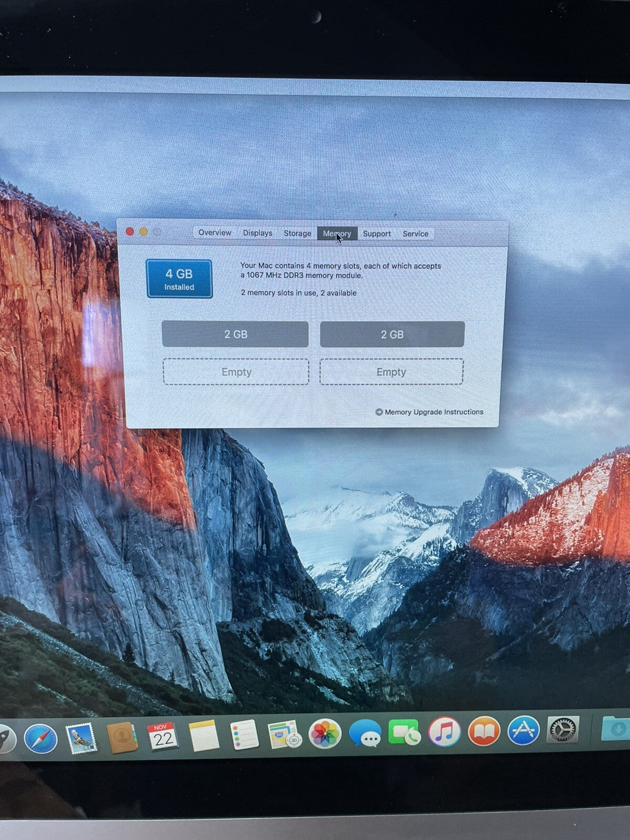Launch iTunes from the Dock
The height and width of the screenshot is (840, 630).
click(444, 731)
